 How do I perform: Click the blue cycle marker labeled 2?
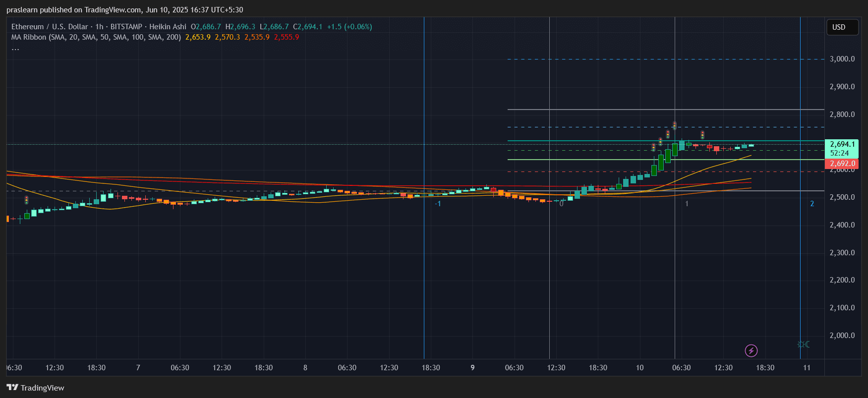point(812,204)
